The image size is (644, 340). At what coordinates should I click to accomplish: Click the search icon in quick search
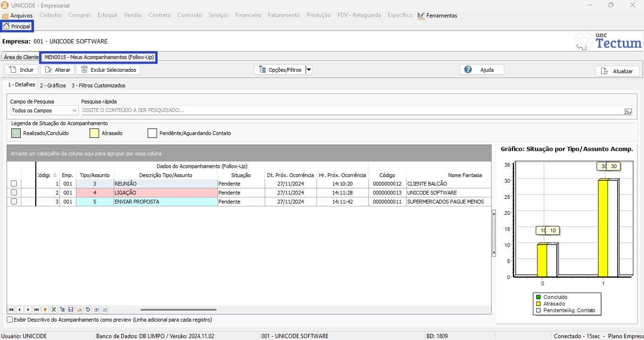tap(627, 111)
